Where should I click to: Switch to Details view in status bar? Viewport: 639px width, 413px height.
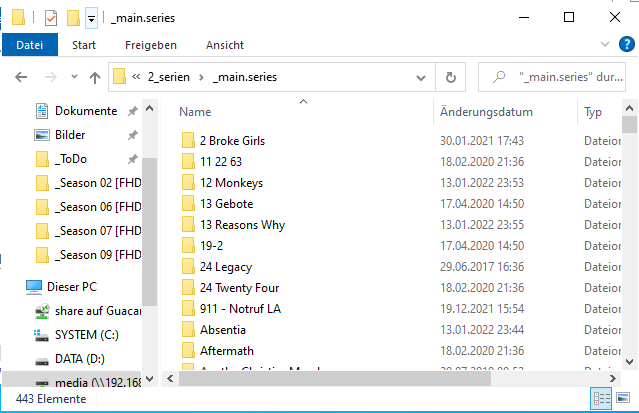coord(602,398)
